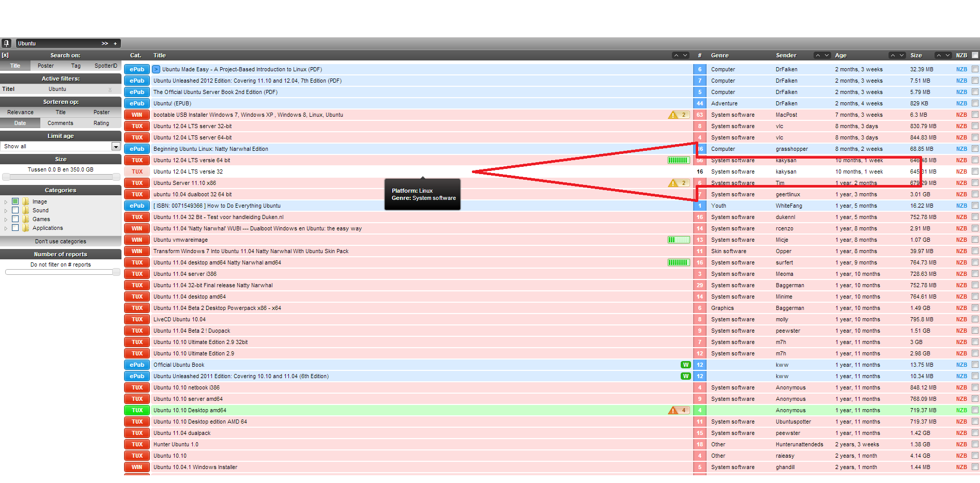
Task: Click Don't use categories button
Action: point(60,241)
